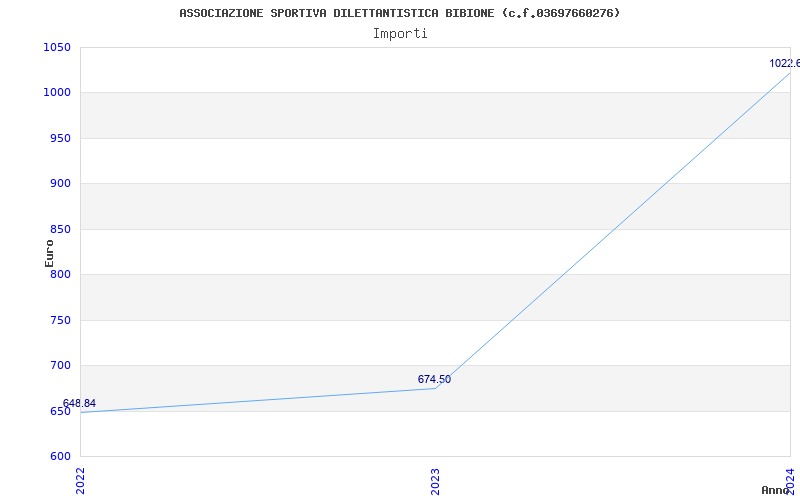Click the 850 y-axis tick label
Screen dimensions: 800x500
coord(60,229)
